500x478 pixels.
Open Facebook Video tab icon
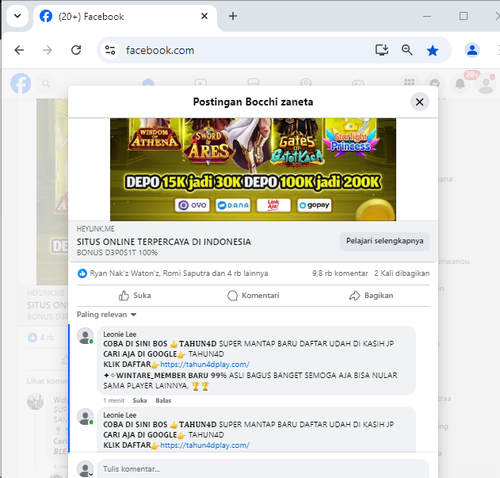(200, 82)
